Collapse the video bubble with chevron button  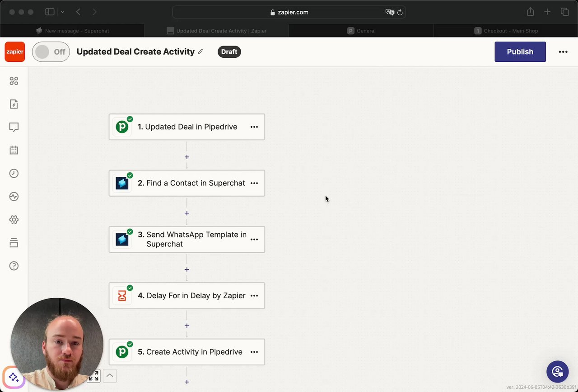point(110,376)
